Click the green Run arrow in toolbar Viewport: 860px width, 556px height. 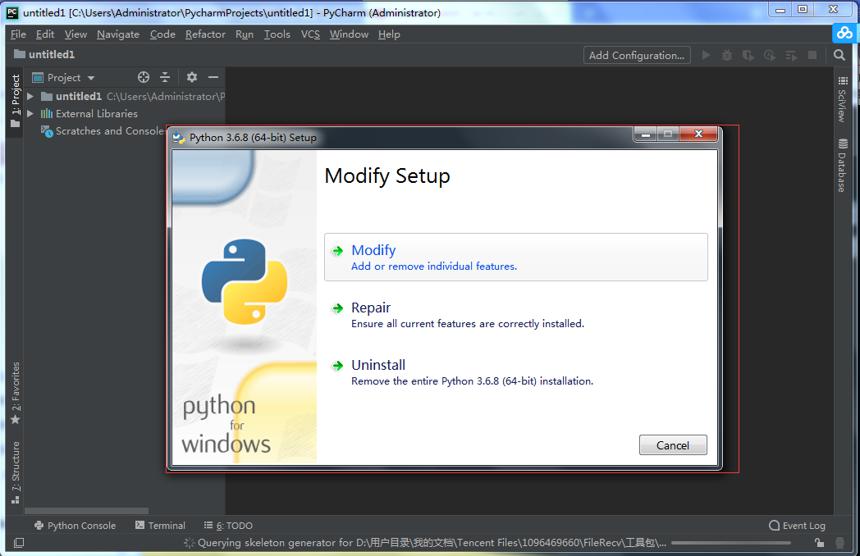click(x=706, y=55)
